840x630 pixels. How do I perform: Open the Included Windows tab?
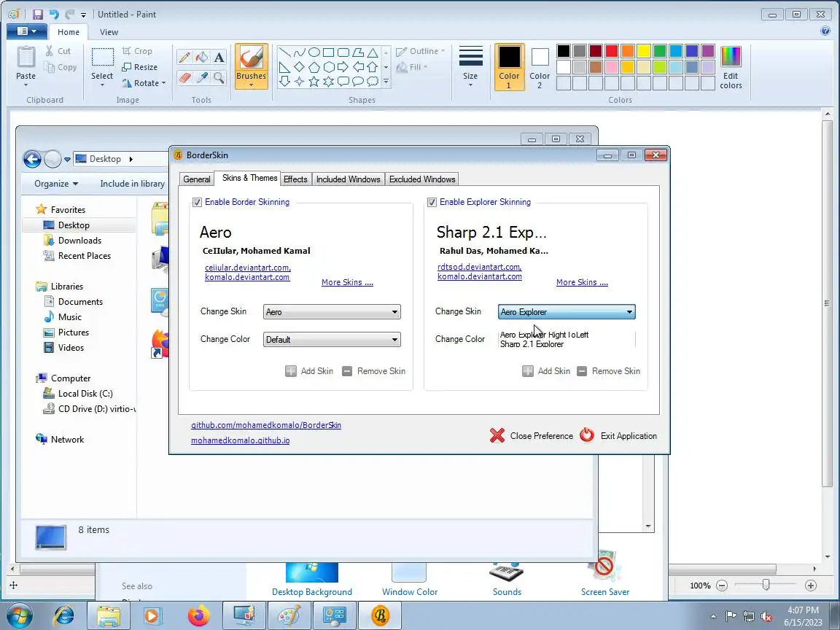click(349, 179)
